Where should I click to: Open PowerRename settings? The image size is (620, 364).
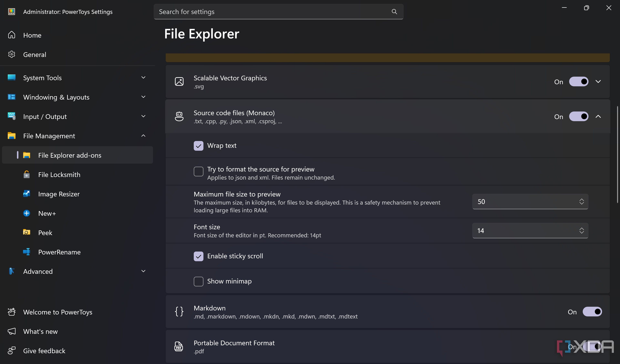pyautogui.click(x=77, y=252)
